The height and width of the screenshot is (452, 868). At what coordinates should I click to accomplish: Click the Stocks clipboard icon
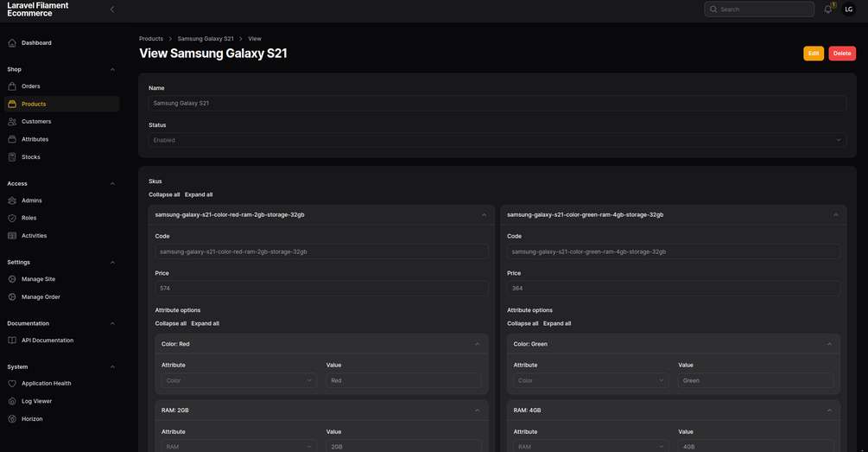pos(12,157)
